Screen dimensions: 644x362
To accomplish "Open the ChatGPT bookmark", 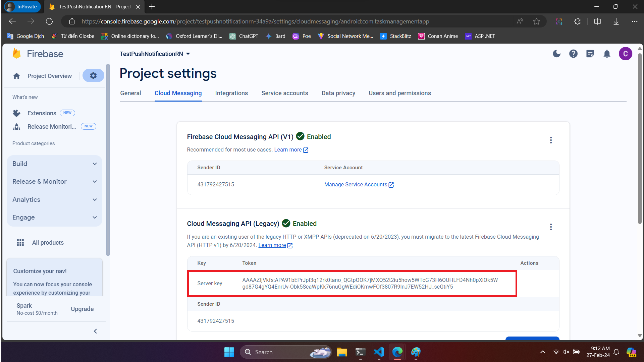I will click(x=244, y=36).
